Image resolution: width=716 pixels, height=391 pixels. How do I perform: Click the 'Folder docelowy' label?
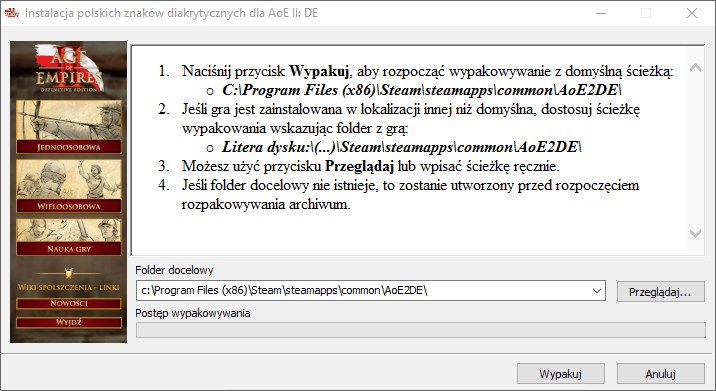[x=174, y=270]
